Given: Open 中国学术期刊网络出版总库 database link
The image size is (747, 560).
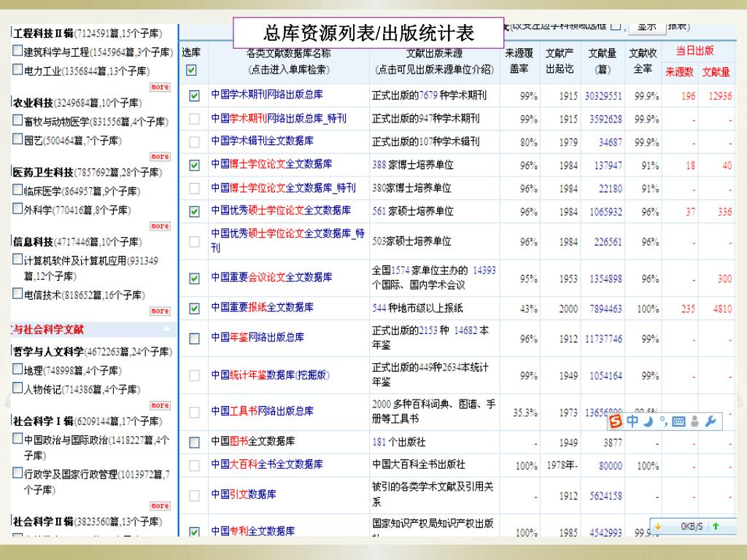Looking at the screenshot, I should [x=267, y=95].
